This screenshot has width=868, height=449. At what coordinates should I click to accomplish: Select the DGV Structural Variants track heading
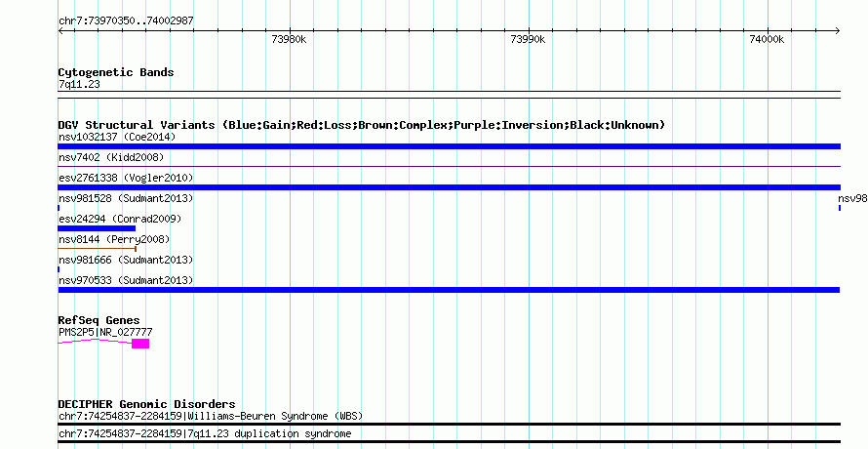tap(362, 125)
